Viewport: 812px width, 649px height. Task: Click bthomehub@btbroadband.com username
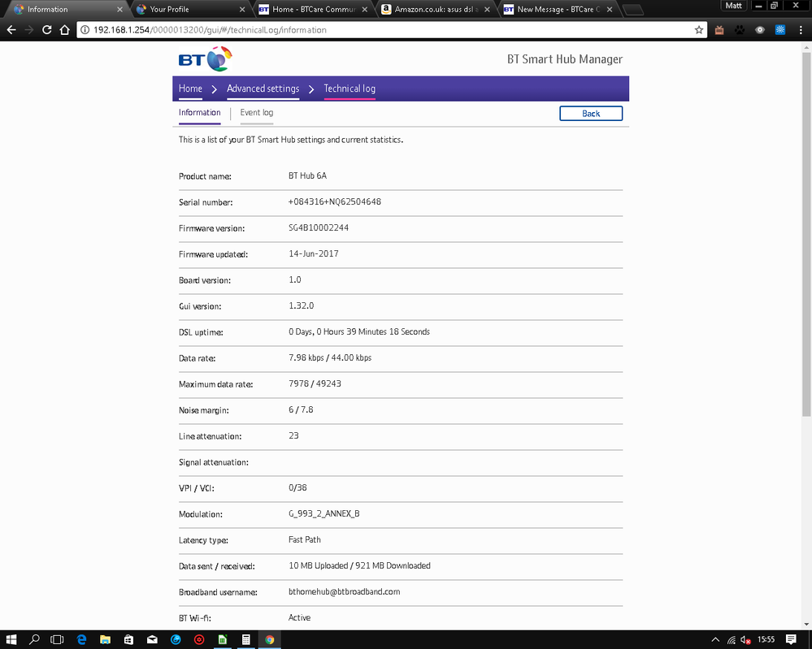pos(345,591)
